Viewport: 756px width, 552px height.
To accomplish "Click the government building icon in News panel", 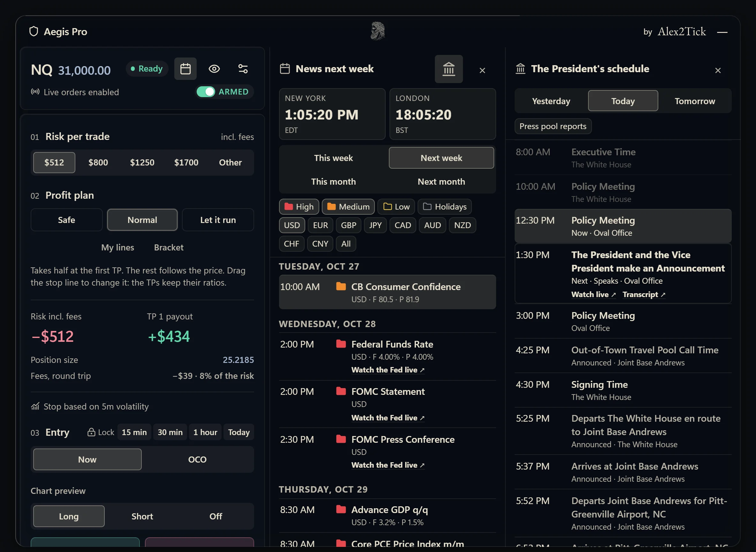I will point(449,69).
